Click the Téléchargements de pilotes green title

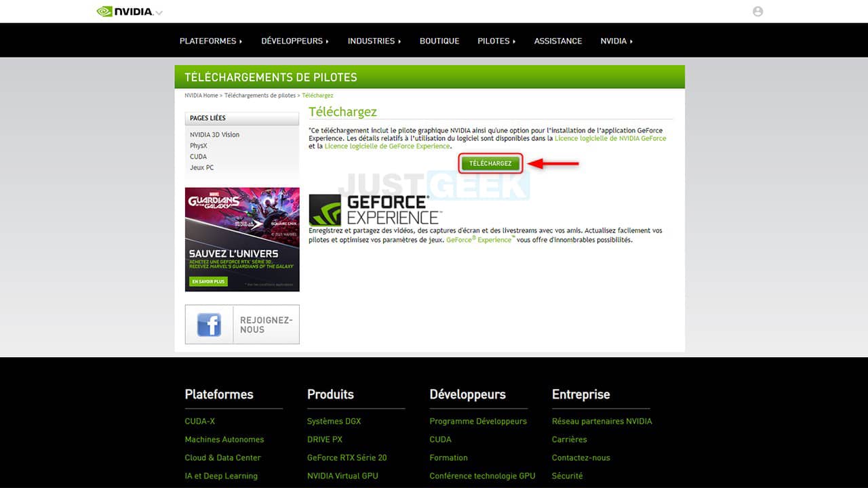(271, 77)
